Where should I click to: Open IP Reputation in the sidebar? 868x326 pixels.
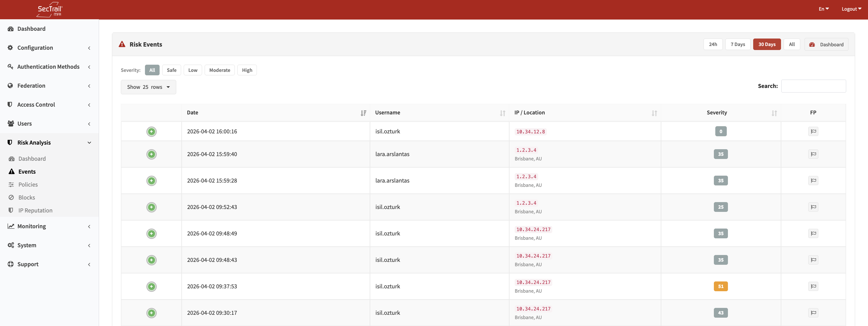click(x=35, y=210)
